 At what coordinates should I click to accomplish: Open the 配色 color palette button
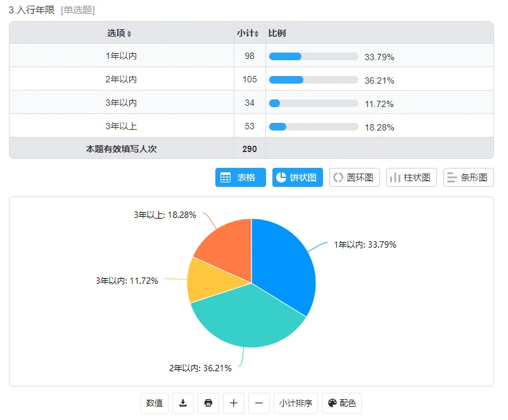pos(342,403)
